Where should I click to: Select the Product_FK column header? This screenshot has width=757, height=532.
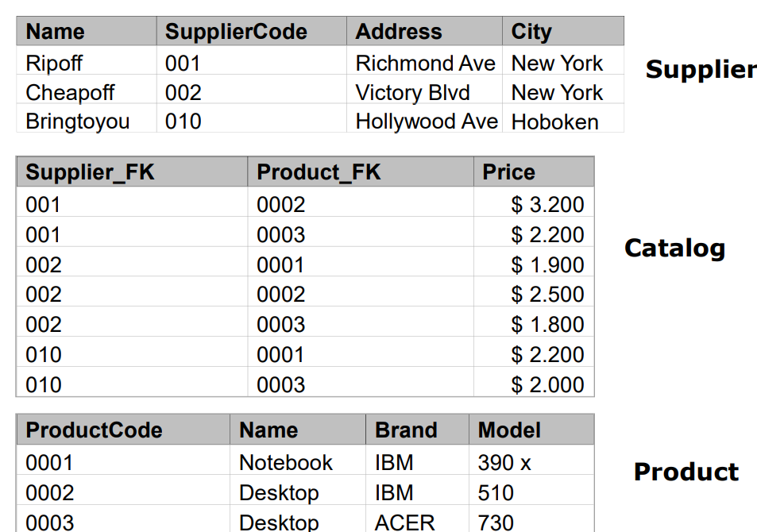point(361,172)
